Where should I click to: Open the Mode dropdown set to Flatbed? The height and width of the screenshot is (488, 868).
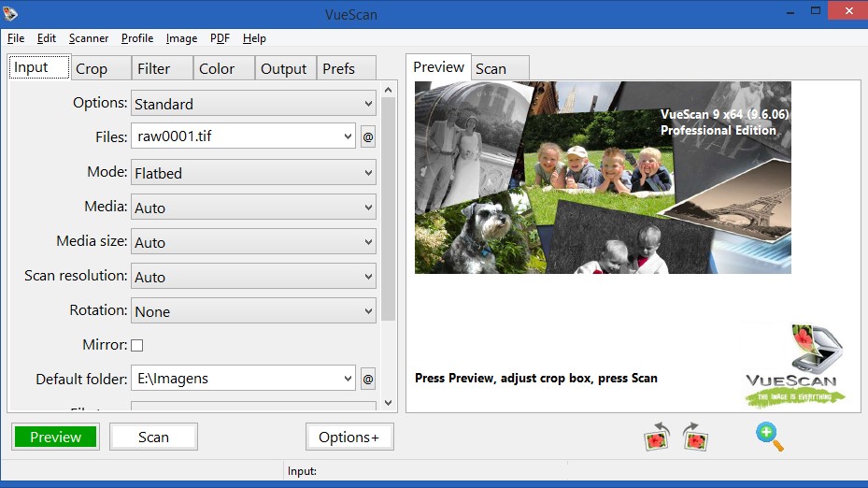253,173
